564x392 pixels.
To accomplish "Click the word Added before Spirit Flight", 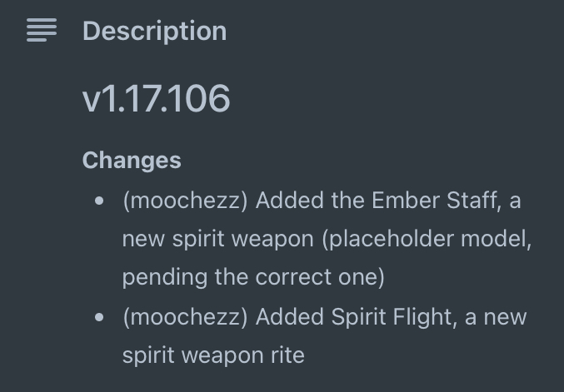I will click(290, 317).
